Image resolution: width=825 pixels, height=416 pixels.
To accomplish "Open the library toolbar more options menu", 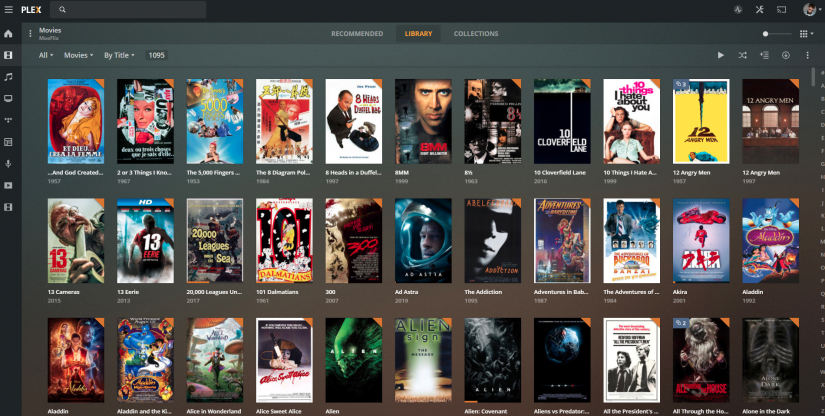I will (807, 55).
